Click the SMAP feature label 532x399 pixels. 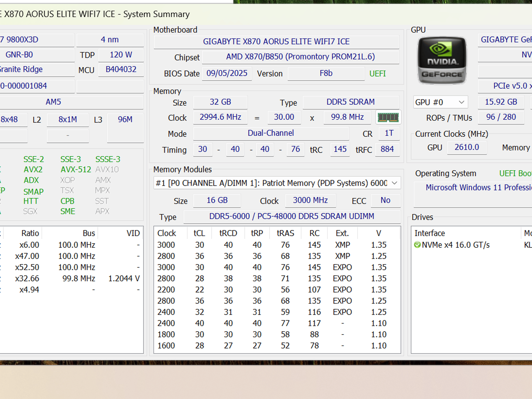pos(34,192)
